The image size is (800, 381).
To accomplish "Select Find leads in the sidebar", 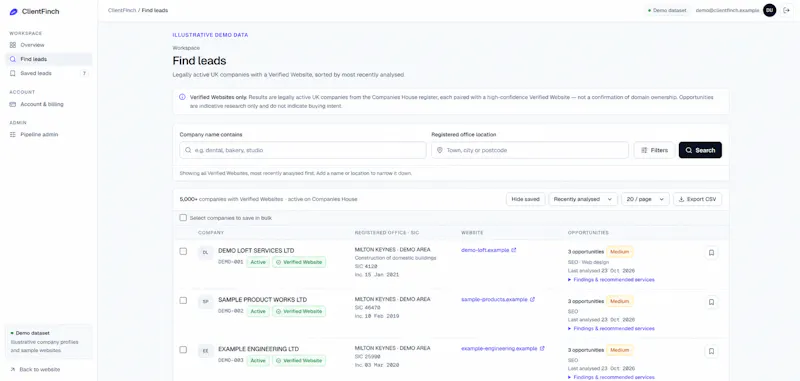I will 48,59.
